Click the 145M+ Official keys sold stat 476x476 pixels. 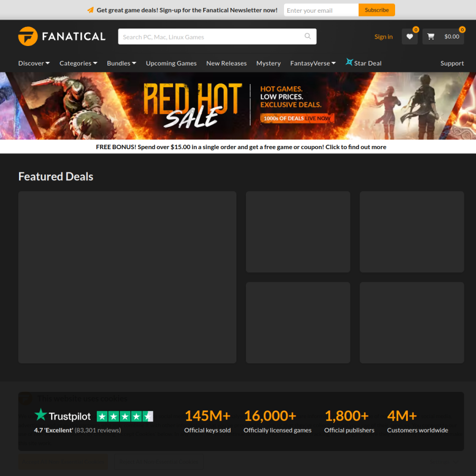207,422
